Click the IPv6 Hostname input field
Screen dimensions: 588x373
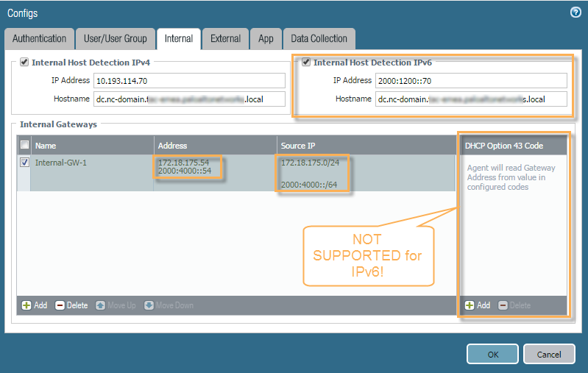tap(471, 99)
